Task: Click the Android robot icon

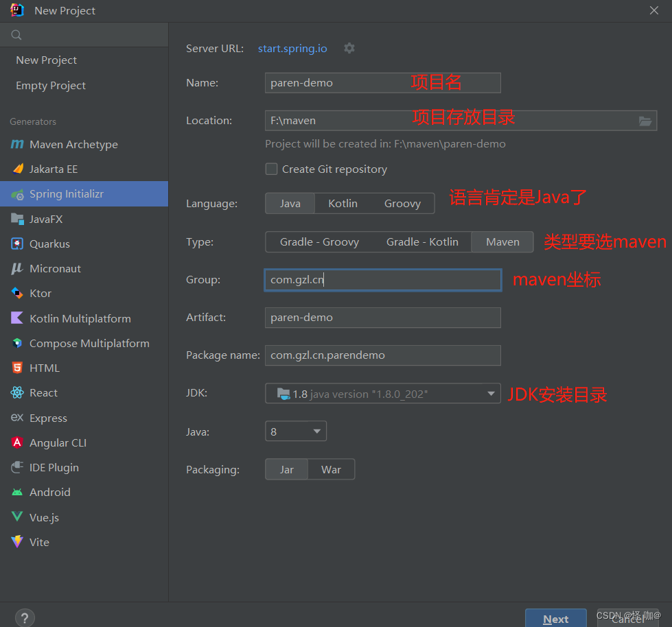Action: point(17,493)
